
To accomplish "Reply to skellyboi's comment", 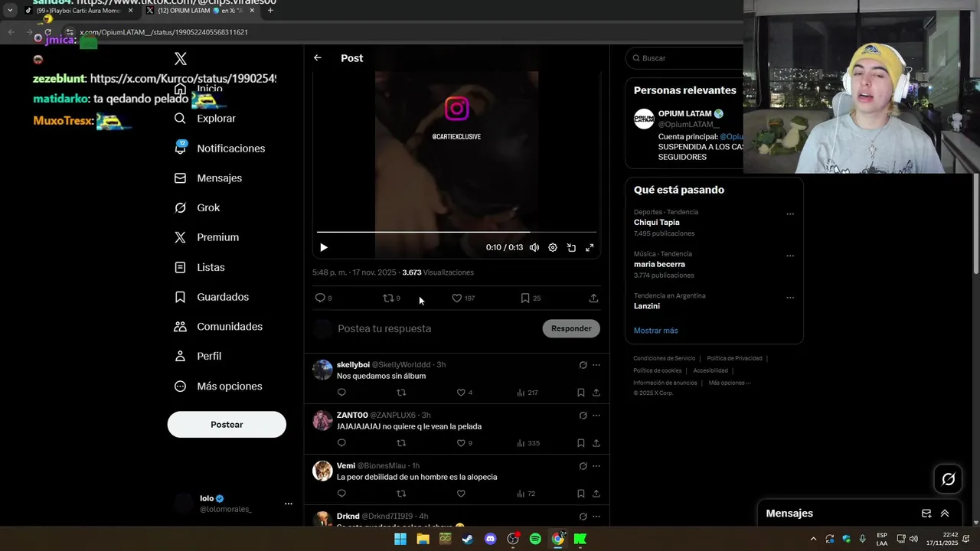I will [341, 393].
